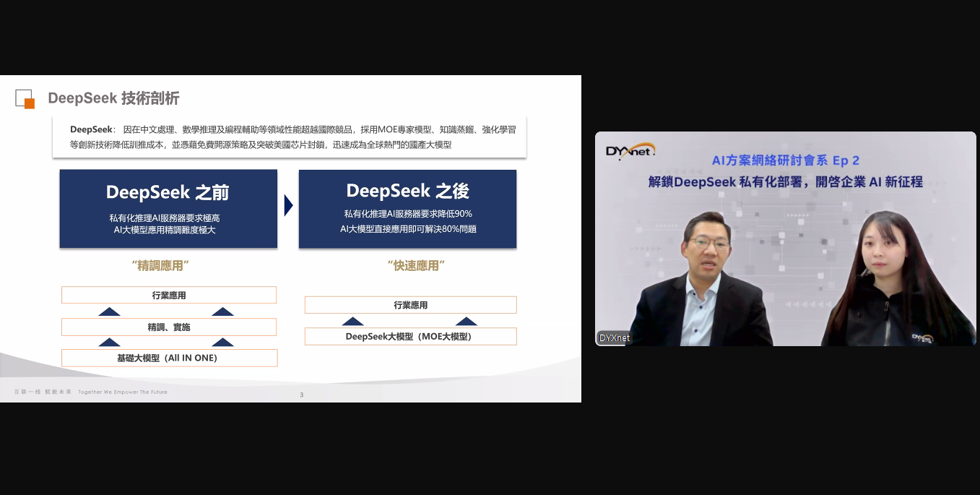Click the DeepSeek description text box
Viewport: 980px width, 495px height.
(290, 137)
